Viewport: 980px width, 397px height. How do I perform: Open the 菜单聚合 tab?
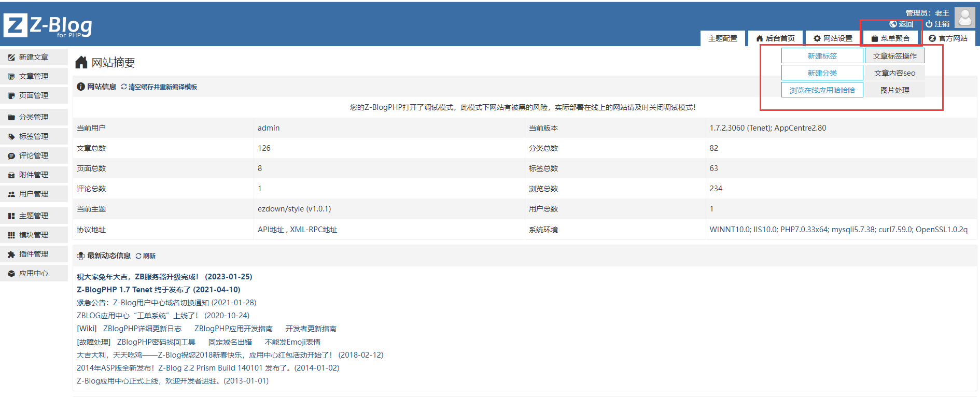coord(890,38)
